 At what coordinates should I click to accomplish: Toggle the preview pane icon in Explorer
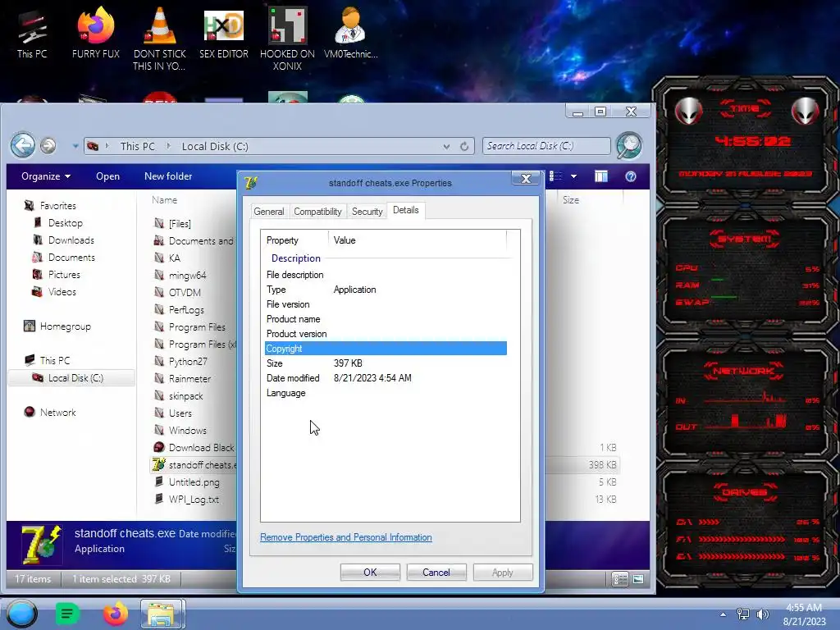click(601, 176)
